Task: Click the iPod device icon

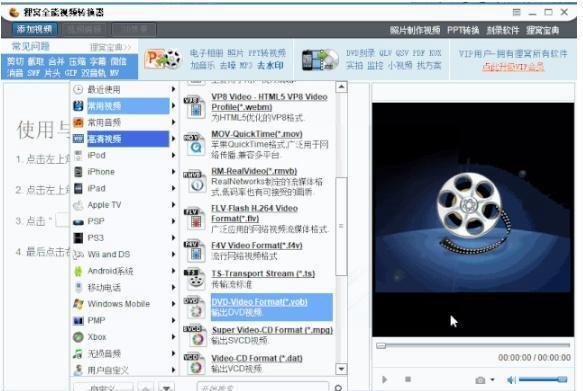Action: (x=78, y=155)
